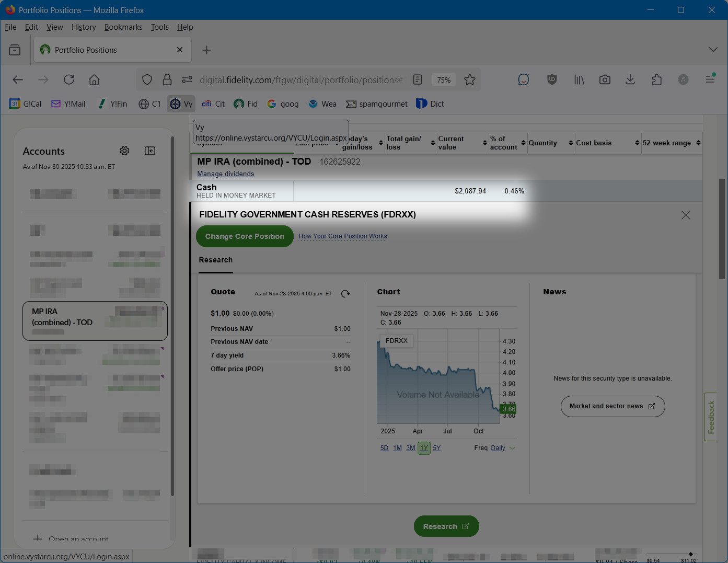Open the uBlock Origin shield extension
Viewport: 728px width, 563px height.
coord(552,79)
